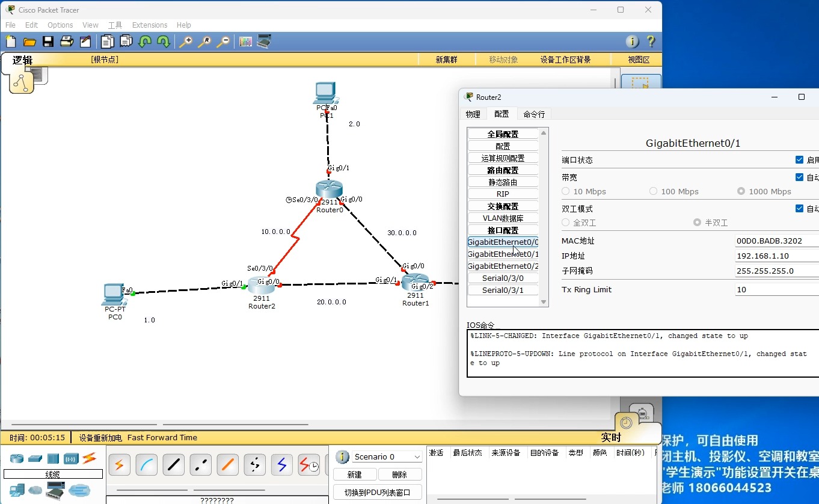Redo the last action
The image size is (819, 504).
(164, 41)
